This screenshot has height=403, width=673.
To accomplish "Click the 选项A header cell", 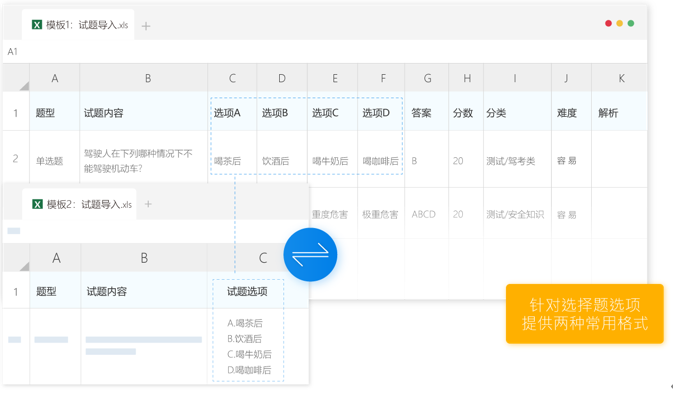I will [x=228, y=113].
